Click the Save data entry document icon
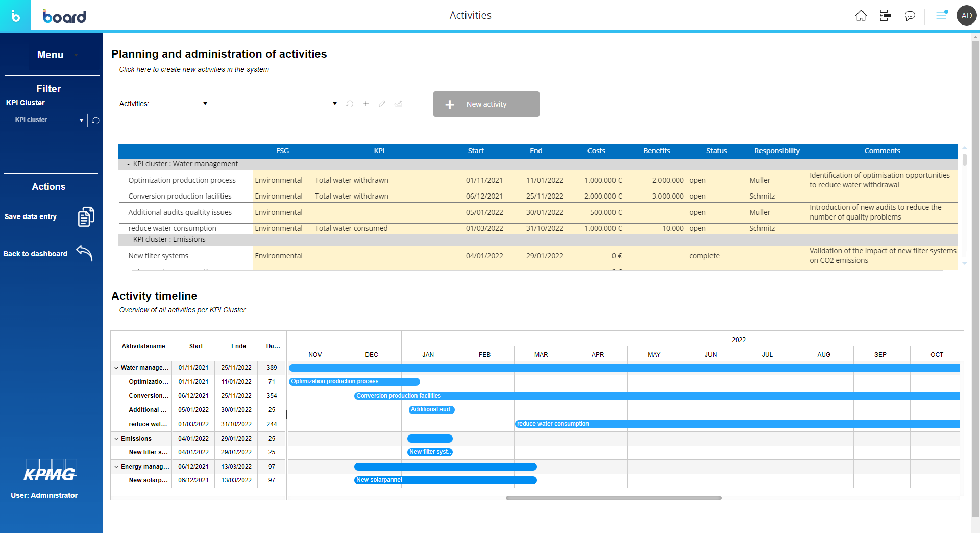Image resolution: width=980 pixels, height=533 pixels. coord(86,216)
